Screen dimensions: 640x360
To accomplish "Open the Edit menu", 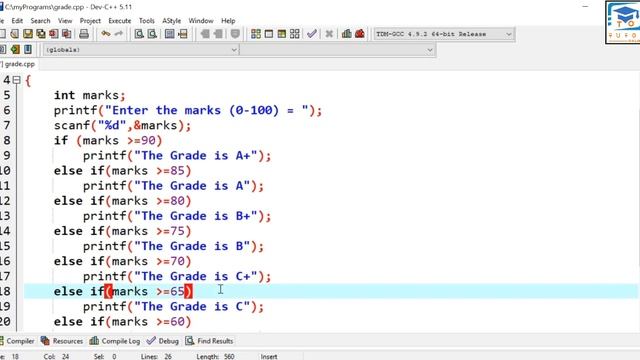I will pyautogui.click(x=17, y=21).
